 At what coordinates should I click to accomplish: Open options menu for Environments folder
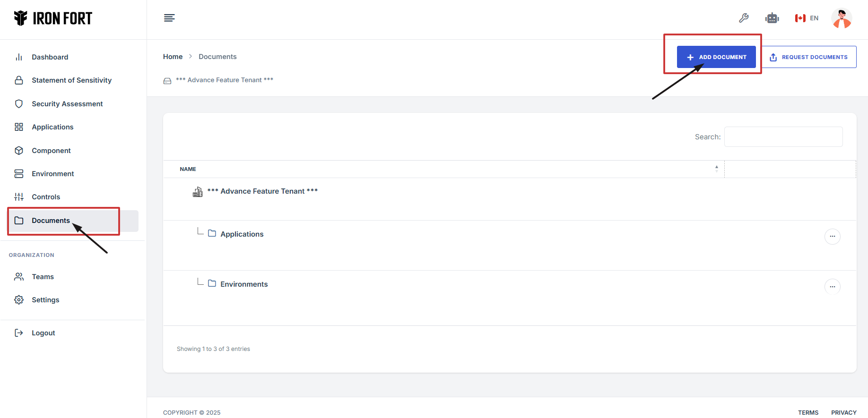coord(832,287)
